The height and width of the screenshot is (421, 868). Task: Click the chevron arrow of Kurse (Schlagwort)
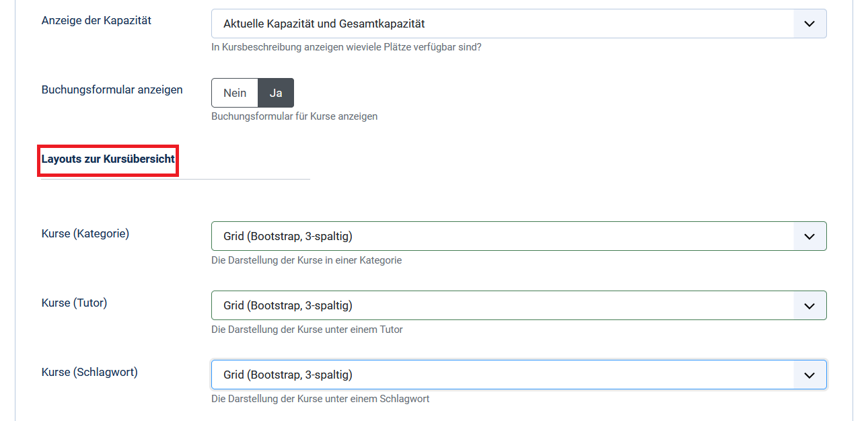pos(809,375)
